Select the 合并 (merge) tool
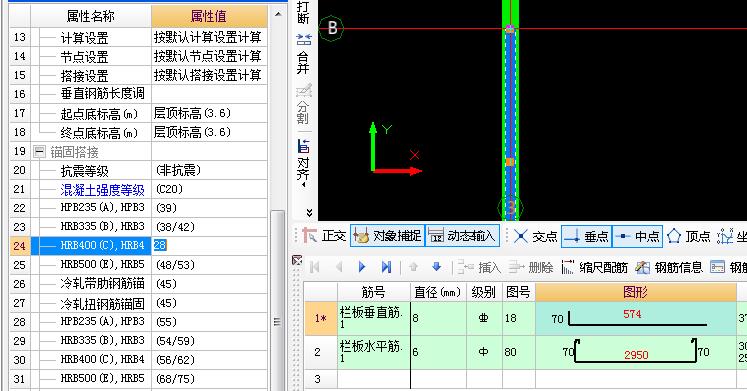This screenshot has width=747, height=391. 303,55
